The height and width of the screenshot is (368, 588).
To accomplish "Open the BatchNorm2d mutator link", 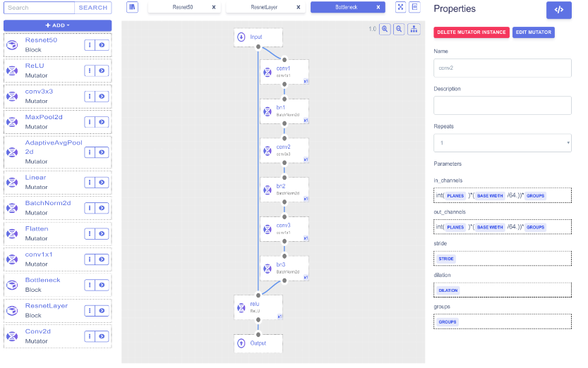I will [48, 203].
